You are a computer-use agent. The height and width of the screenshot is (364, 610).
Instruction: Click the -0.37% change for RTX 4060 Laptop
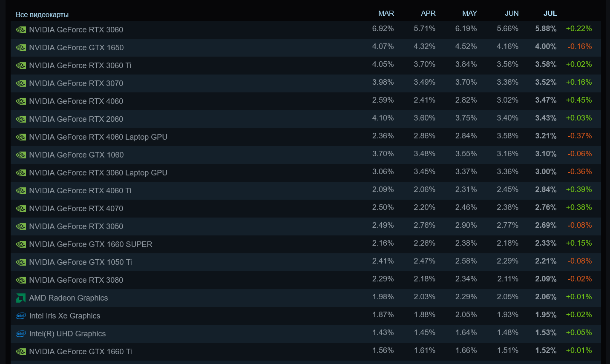tap(579, 136)
